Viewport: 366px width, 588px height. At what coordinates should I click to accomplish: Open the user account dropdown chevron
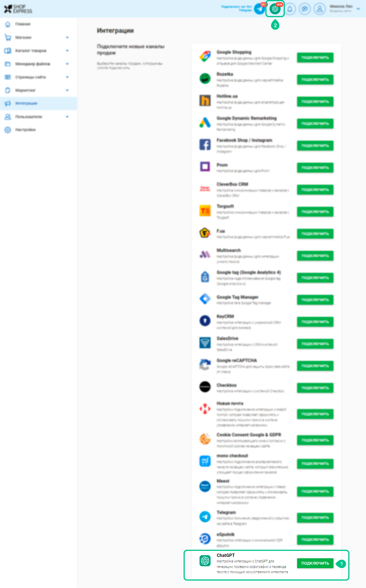(x=358, y=9)
